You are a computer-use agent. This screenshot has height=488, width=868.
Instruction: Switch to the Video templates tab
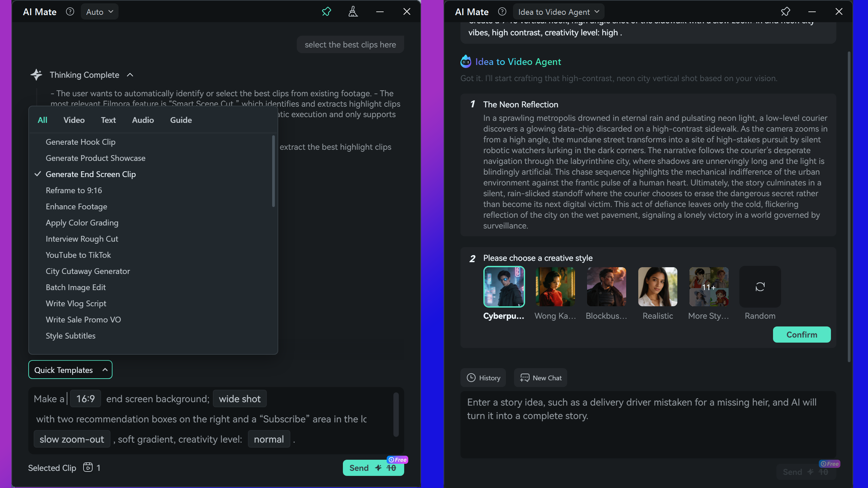click(74, 120)
